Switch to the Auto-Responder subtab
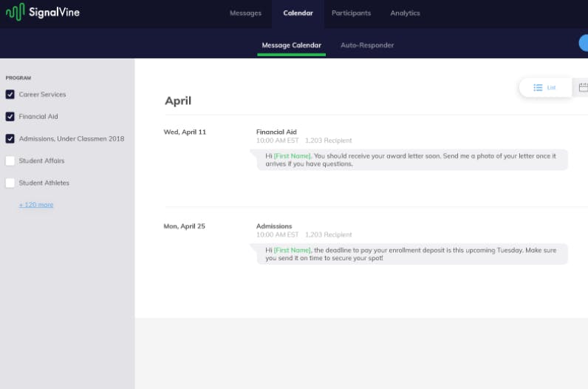This screenshot has width=588, height=389. click(x=367, y=45)
